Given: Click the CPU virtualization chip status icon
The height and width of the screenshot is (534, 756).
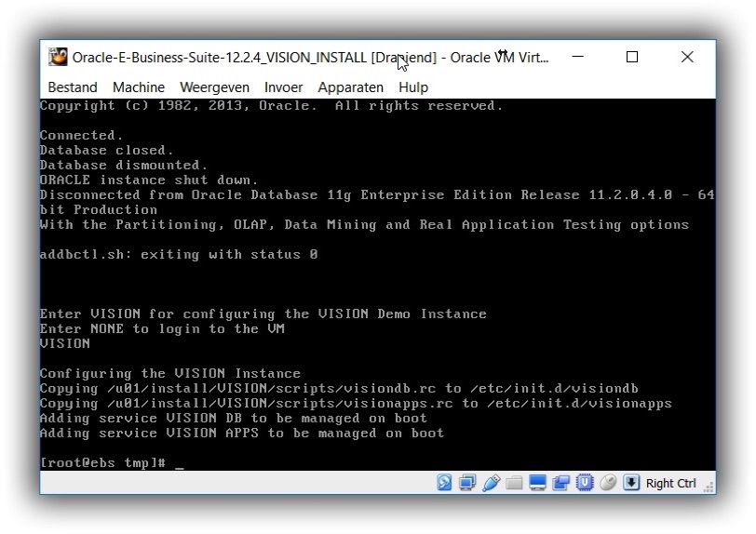Looking at the screenshot, I should click(585, 483).
